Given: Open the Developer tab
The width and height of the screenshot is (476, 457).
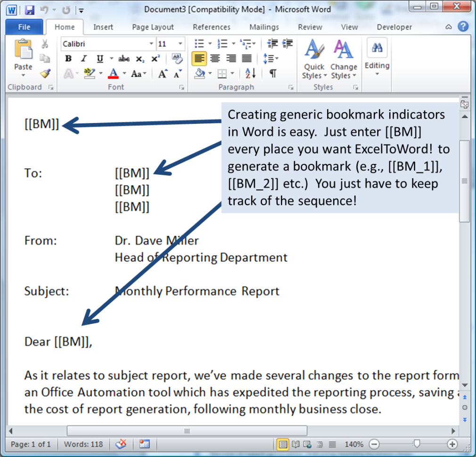Looking at the screenshot, I should 394,27.
